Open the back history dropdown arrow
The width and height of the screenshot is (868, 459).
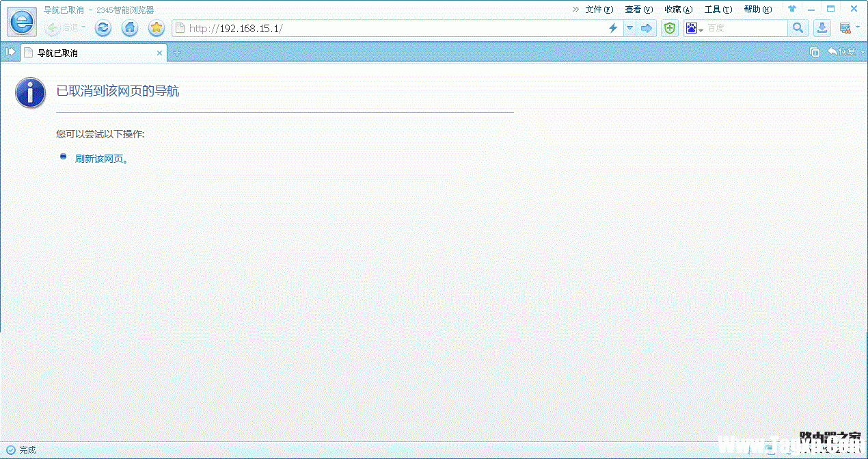click(x=83, y=28)
